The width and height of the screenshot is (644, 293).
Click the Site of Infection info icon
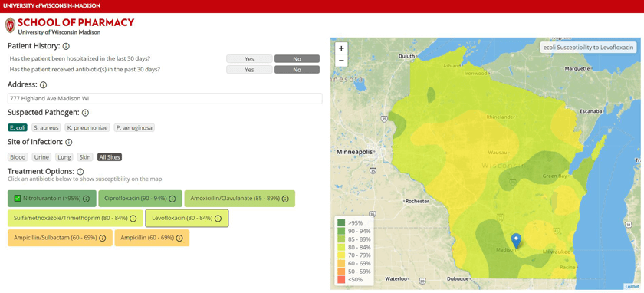(69, 142)
